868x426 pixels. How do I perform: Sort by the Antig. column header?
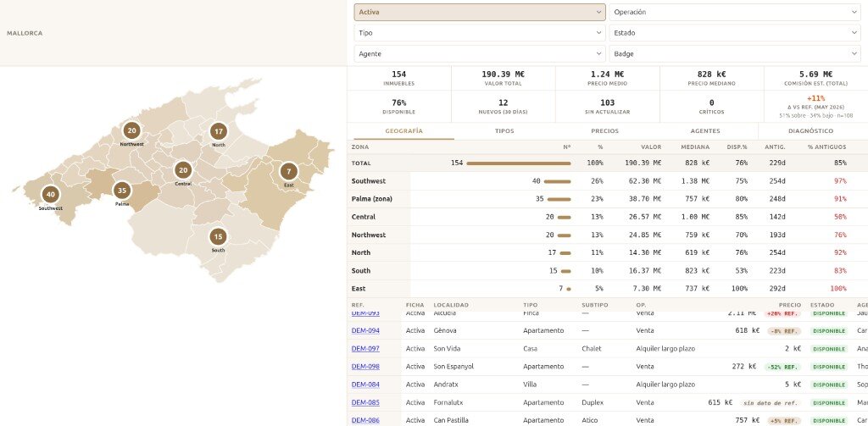pyautogui.click(x=775, y=147)
